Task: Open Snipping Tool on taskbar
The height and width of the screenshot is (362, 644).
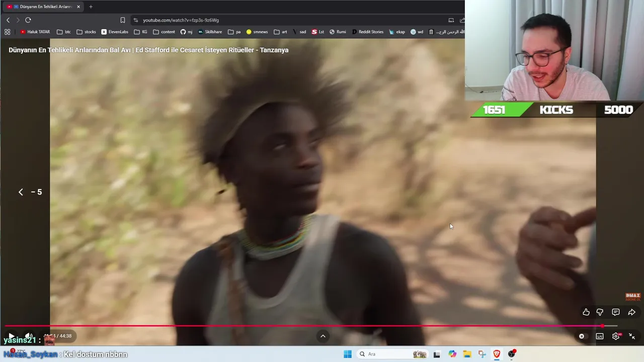Action: click(x=482, y=354)
